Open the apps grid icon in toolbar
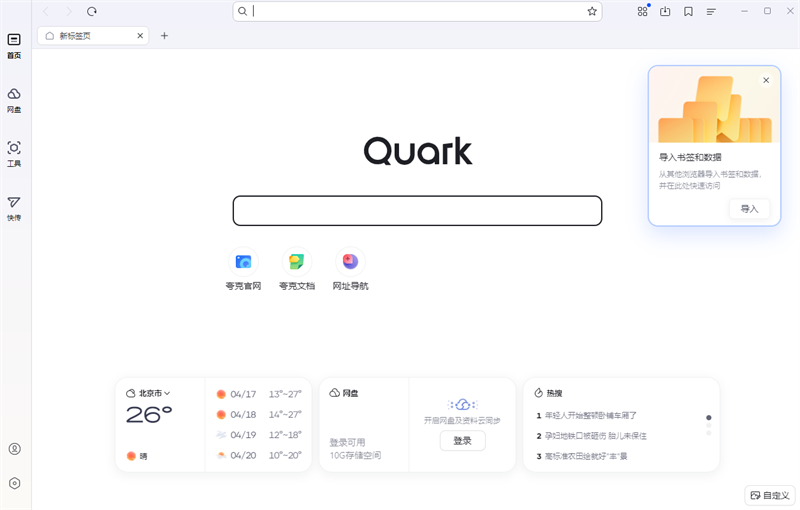The image size is (800, 510). click(642, 11)
